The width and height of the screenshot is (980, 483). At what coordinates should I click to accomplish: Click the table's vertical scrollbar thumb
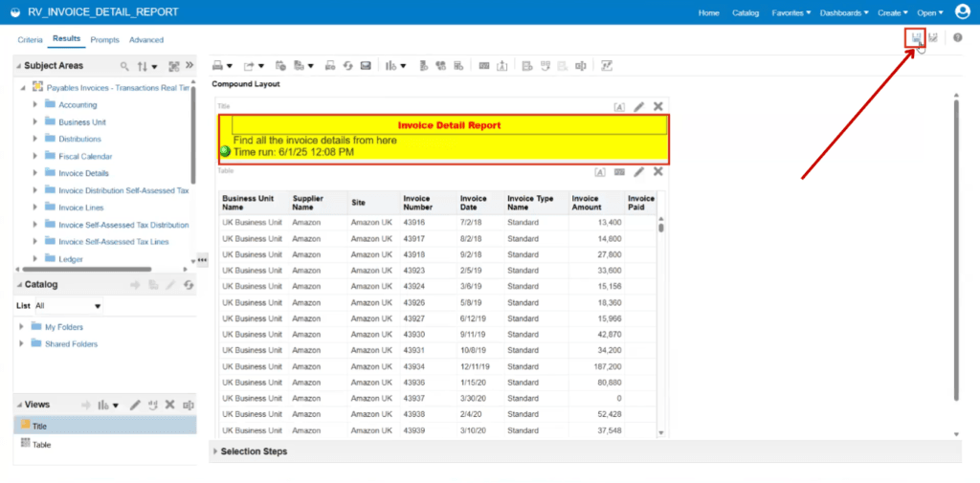tap(661, 228)
